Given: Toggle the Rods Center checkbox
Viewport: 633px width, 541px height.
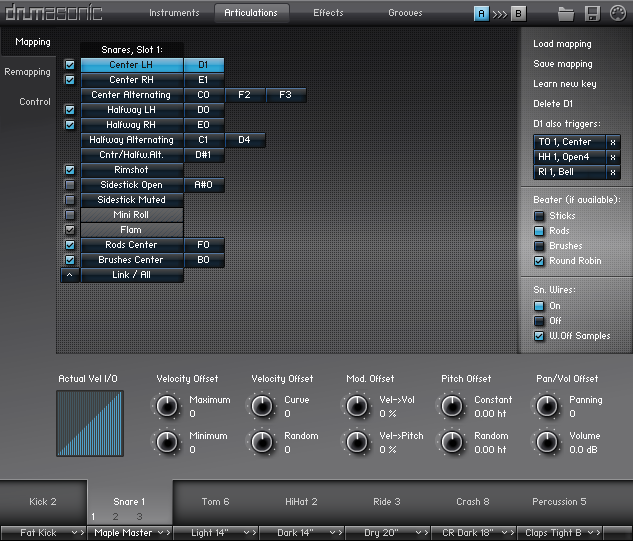Looking at the screenshot, I should click(x=70, y=245).
